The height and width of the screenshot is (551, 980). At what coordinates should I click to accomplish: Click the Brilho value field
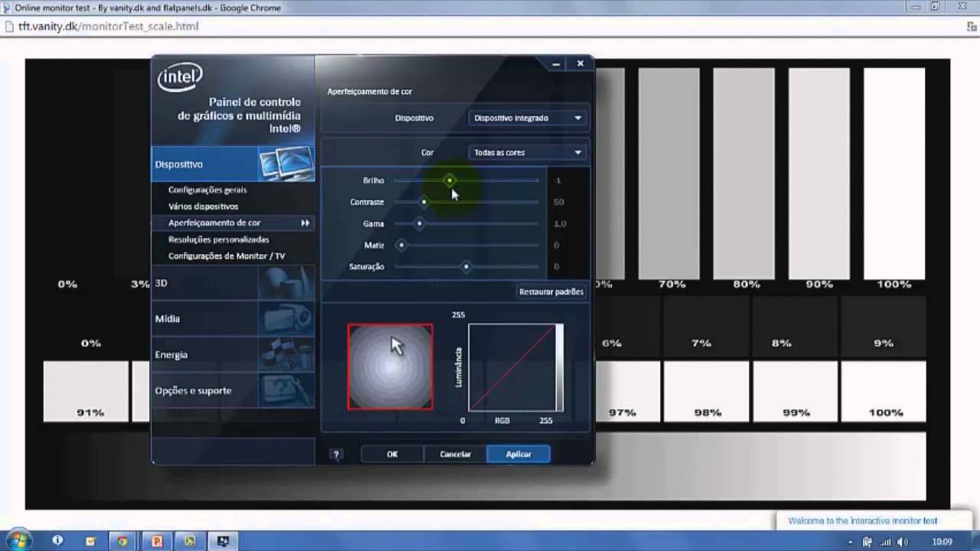point(559,181)
